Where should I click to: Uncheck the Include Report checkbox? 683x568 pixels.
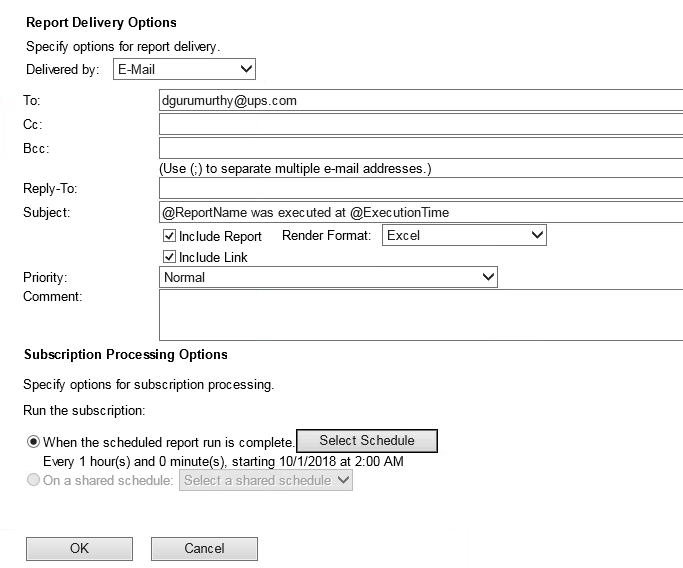pyautogui.click(x=169, y=237)
